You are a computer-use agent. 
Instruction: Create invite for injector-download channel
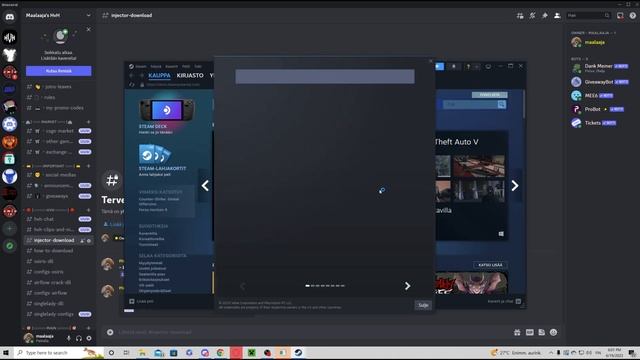(82, 240)
